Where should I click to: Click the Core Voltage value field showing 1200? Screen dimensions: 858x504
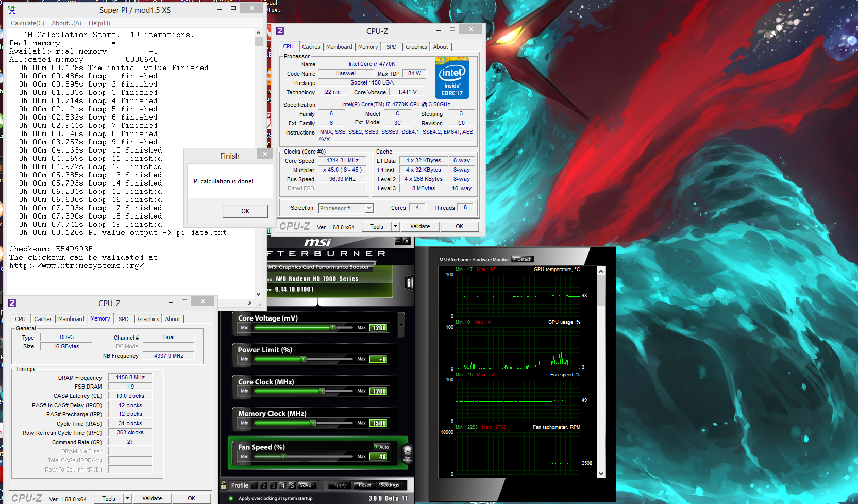tap(379, 328)
